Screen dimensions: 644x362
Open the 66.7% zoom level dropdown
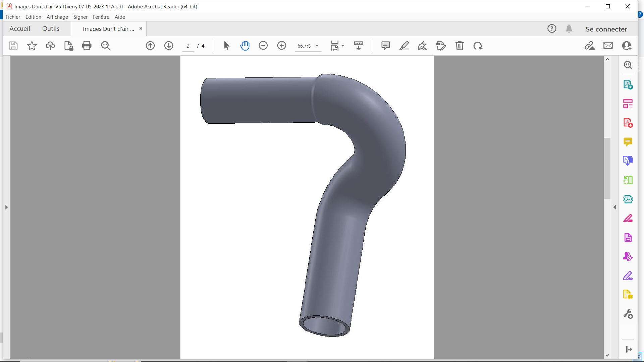[x=317, y=46]
